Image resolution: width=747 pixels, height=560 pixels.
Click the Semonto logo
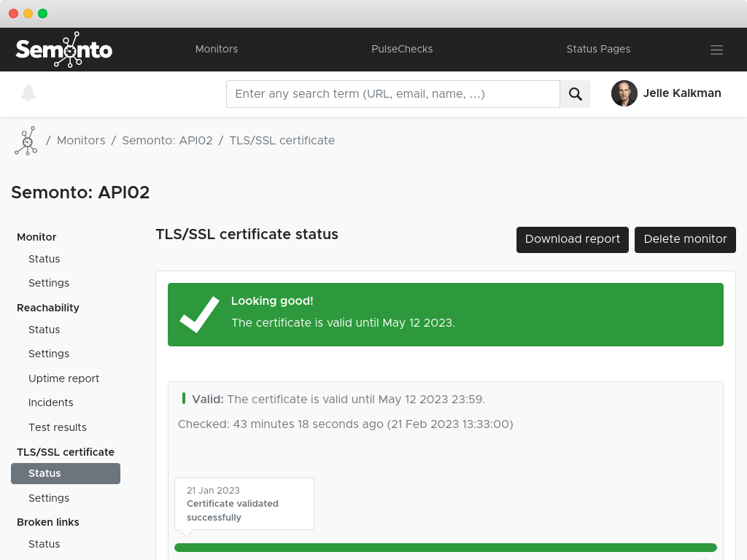[x=63, y=50]
